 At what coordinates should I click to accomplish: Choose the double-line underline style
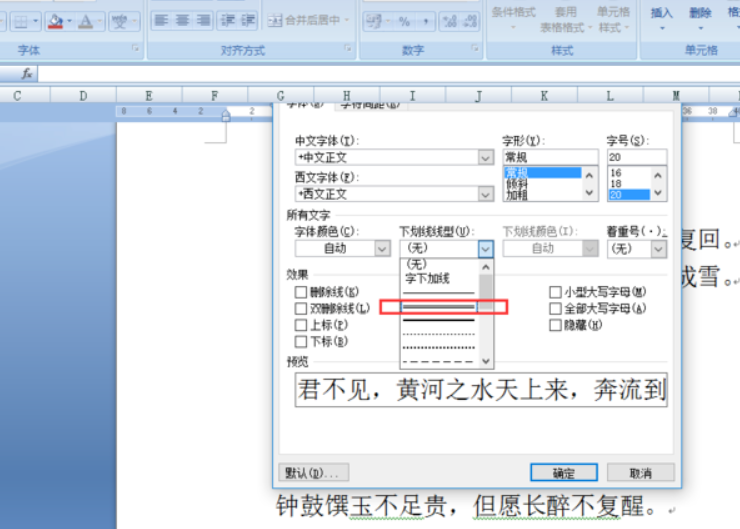(439, 307)
